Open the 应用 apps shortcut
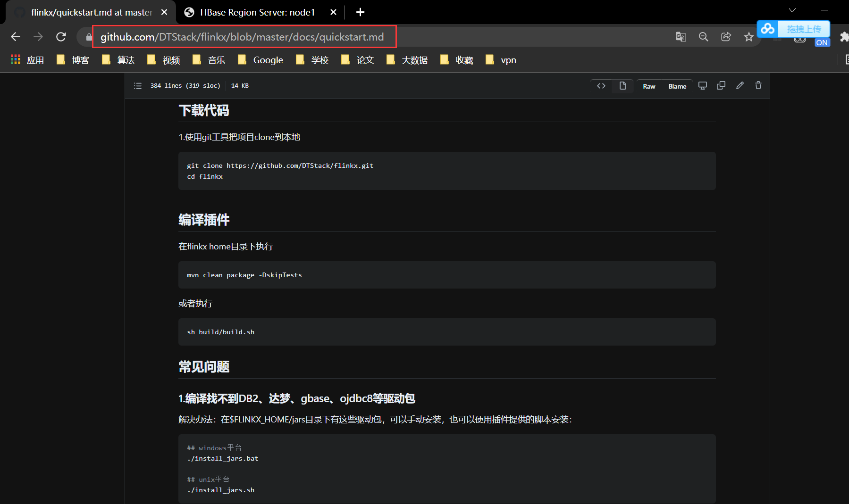The width and height of the screenshot is (849, 504). point(27,60)
